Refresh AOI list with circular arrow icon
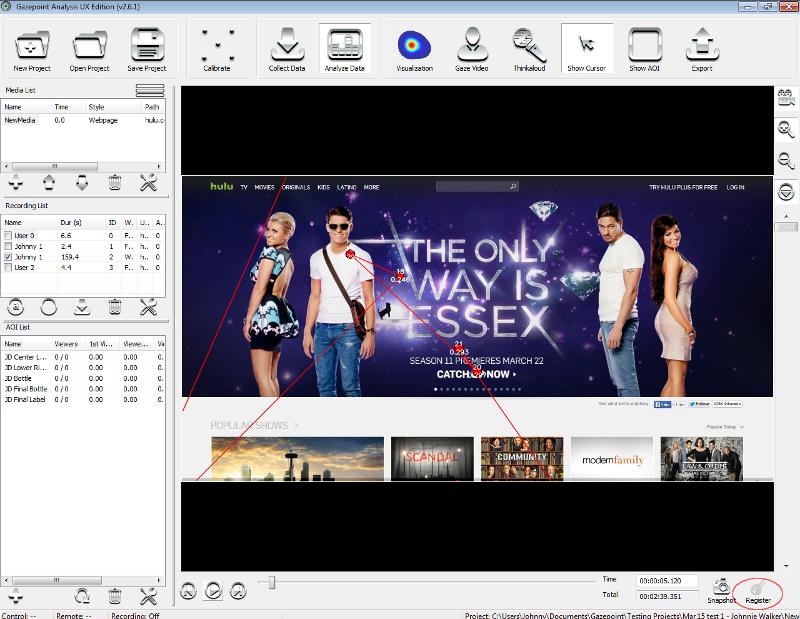800x619 pixels. click(x=82, y=596)
